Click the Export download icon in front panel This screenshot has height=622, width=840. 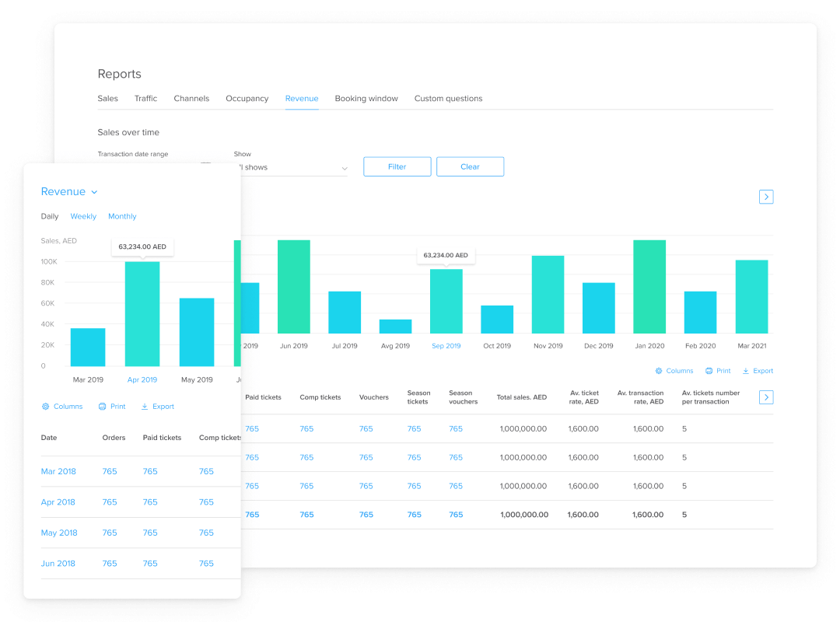click(x=145, y=407)
